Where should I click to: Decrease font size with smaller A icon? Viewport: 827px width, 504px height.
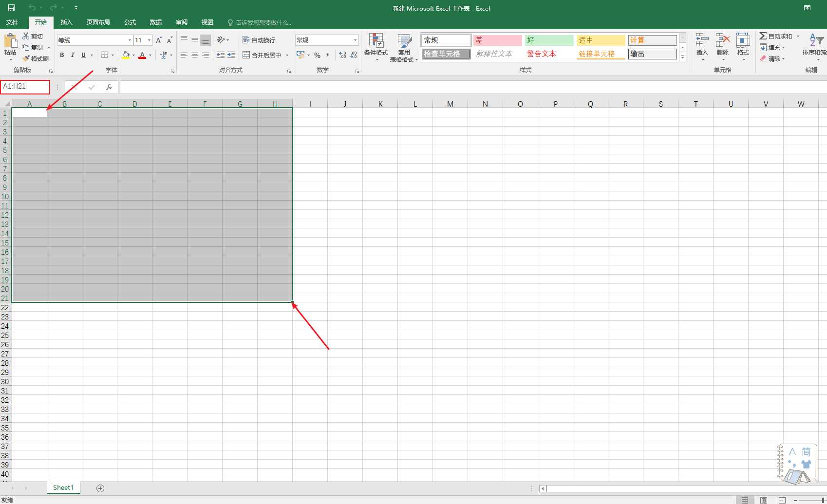point(169,40)
